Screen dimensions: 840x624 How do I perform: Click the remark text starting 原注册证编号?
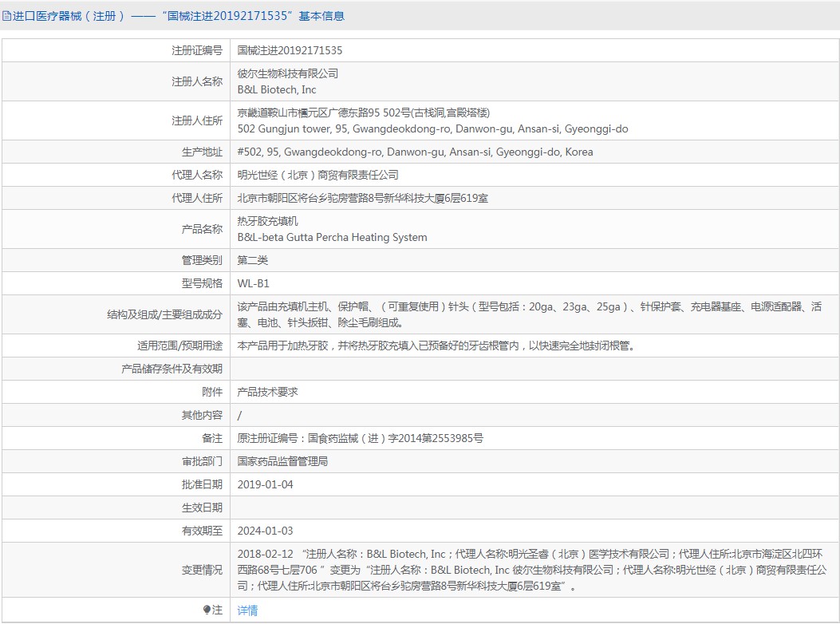[360, 438]
